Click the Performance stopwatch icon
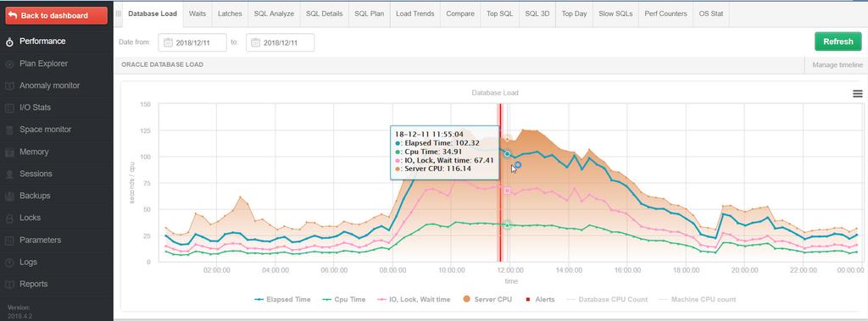Screen dimensions: 868x321 click(9, 42)
